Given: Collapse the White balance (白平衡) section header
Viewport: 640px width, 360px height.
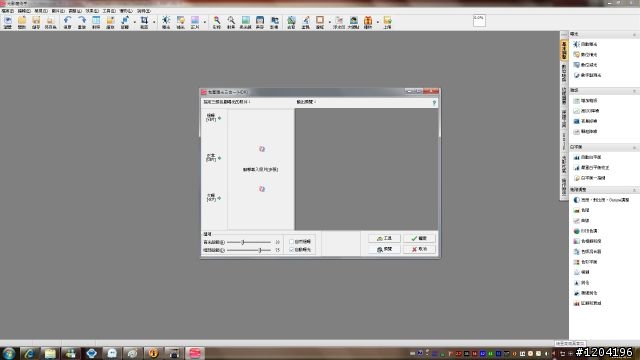Looking at the screenshot, I should (634, 147).
